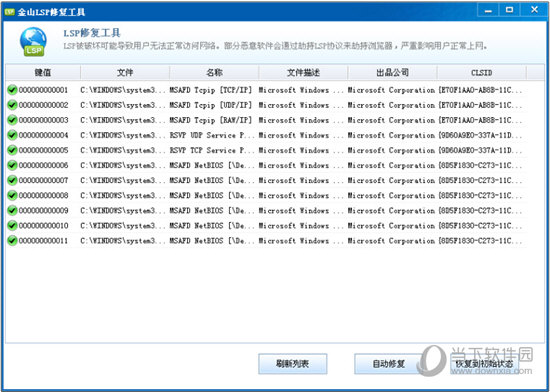
Task: Select the MSAFD Tcpip [RAW/IP] name cell
Action: click(x=211, y=120)
